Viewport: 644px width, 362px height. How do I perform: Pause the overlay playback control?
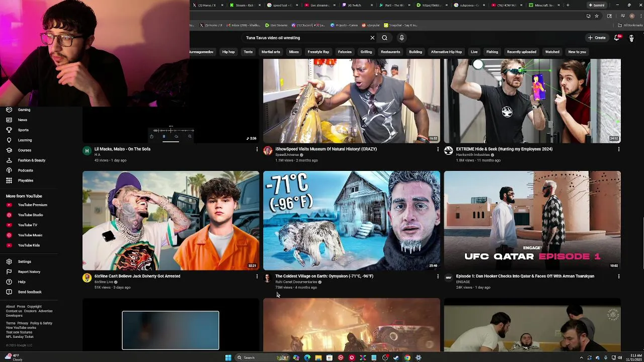164,136
